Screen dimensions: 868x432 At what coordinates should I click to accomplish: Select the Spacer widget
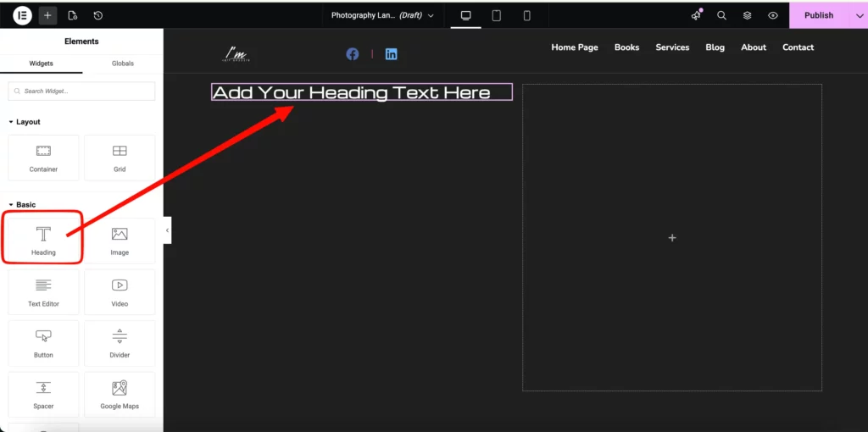(x=43, y=395)
